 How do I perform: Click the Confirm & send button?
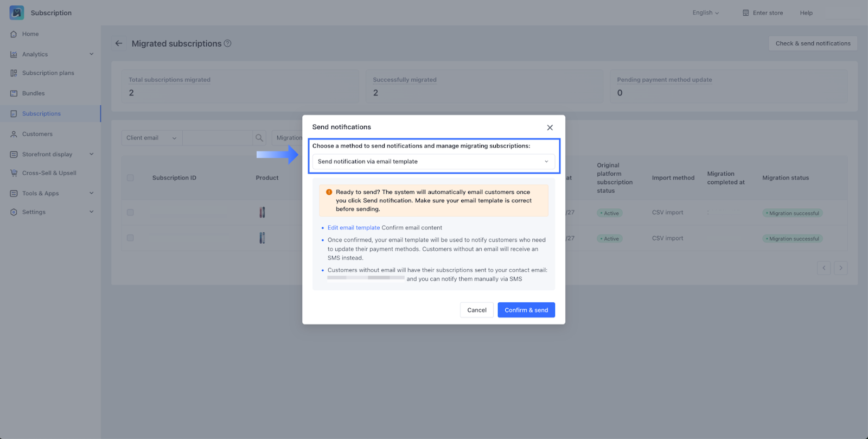pyautogui.click(x=526, y=310)
